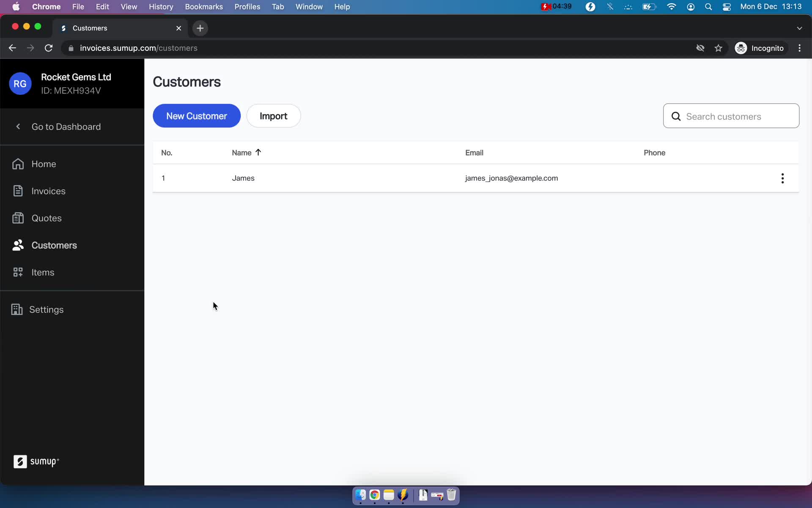The height and width of the screenshot is (508, 812).
Task: Click the Name sort arrow toggle
Action: coord(258,152)
